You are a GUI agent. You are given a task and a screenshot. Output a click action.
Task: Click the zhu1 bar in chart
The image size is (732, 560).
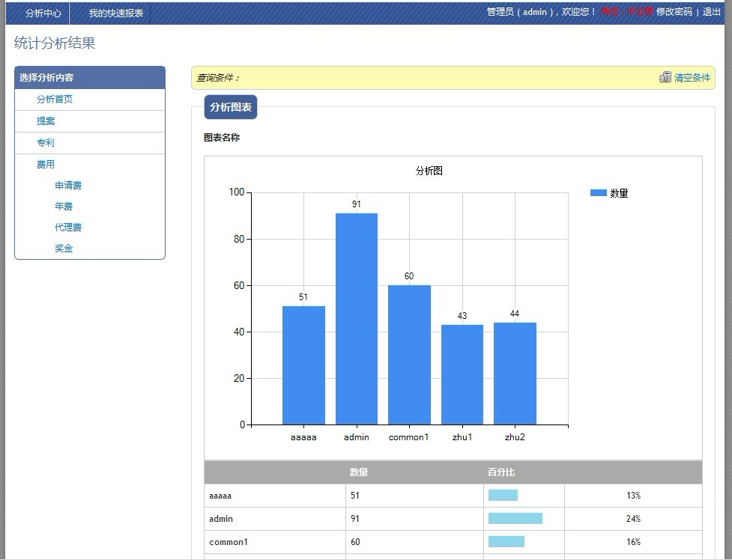[x=462, y=375]
